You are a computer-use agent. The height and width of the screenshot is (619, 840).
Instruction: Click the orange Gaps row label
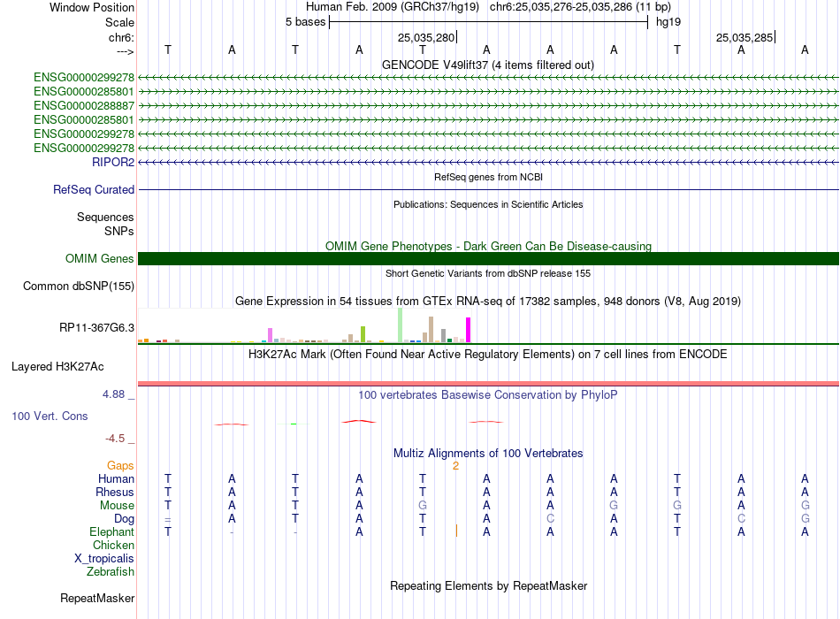tap(120, 465)
